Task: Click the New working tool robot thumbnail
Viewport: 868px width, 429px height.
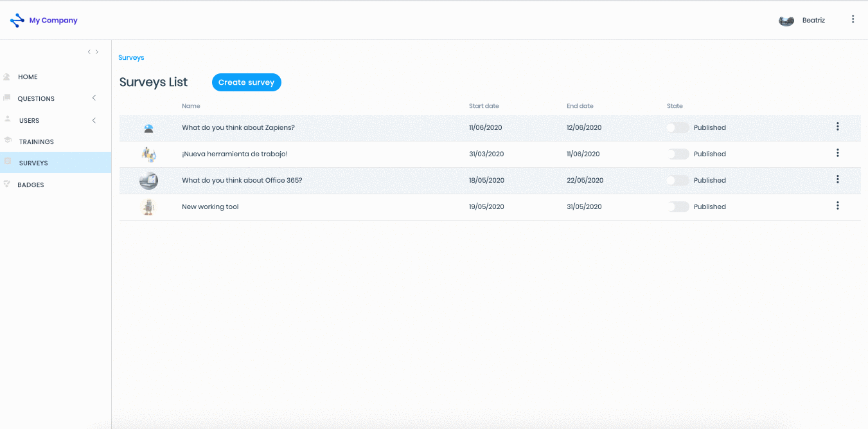Action: 148,207
